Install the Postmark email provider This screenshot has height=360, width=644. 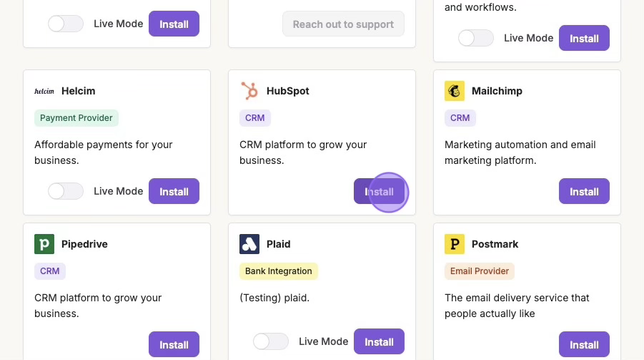pyautogui.click(x=584, y=344)
